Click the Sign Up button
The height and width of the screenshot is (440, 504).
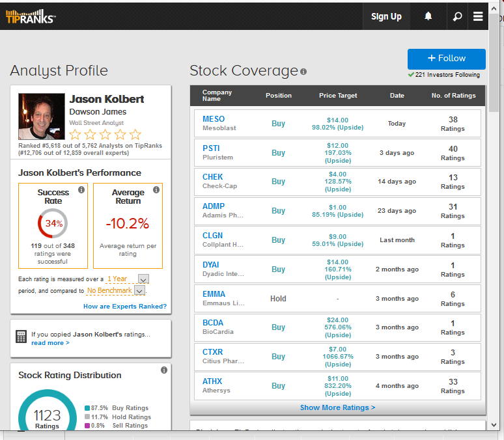point(386,16)
